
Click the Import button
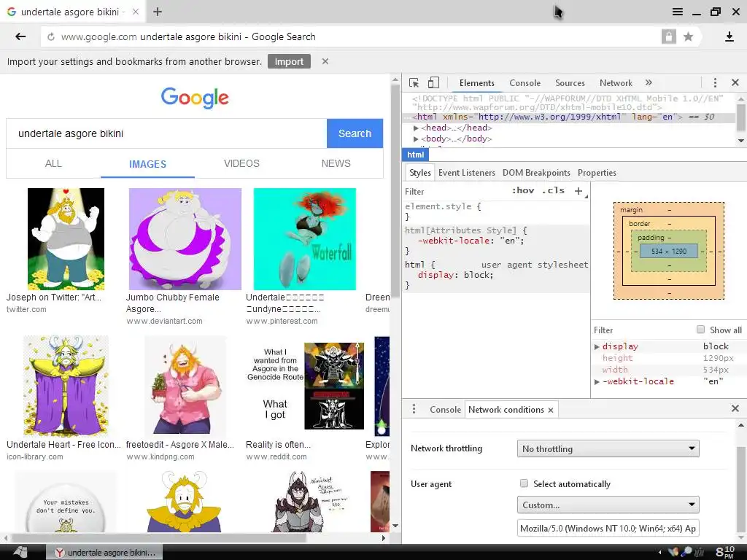point(289,61)
